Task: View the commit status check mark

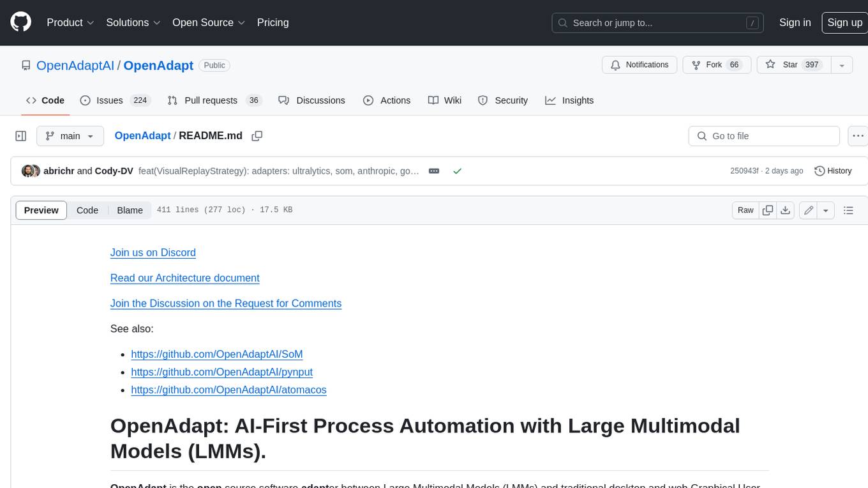Action: (457, 171)
